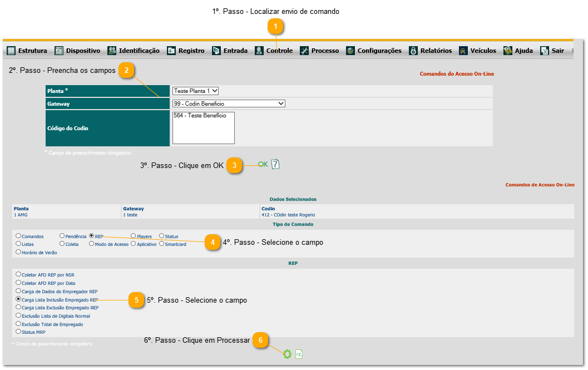The width and height of the screenshot is (588, 370).
Task: Select the Smartcard radio button
Action: point(162,244)
